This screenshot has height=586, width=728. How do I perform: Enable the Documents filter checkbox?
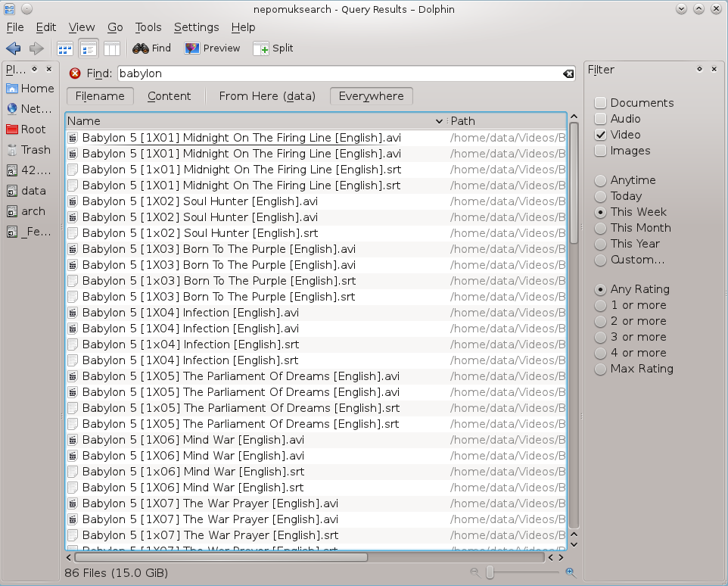(634, 103)
